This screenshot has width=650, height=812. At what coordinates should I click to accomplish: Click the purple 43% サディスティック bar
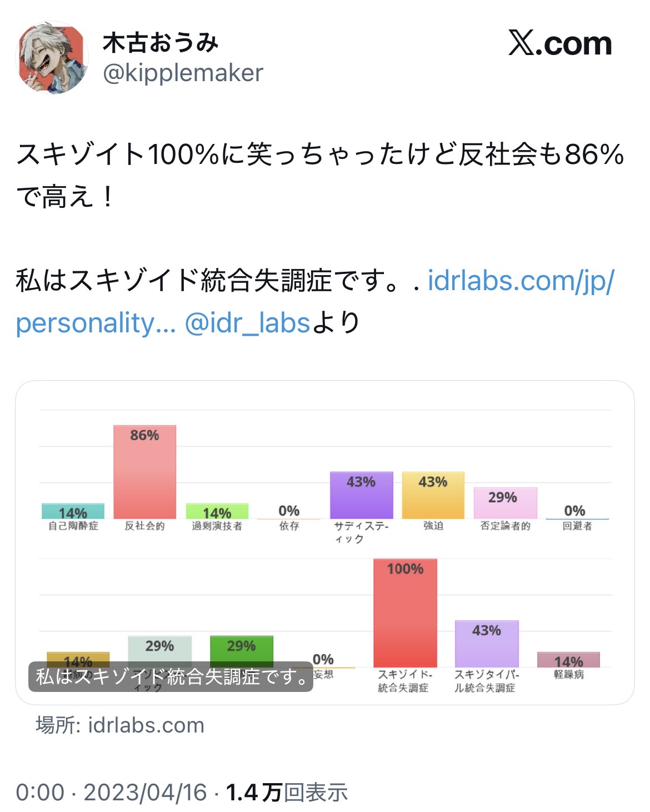coord(361,495)
